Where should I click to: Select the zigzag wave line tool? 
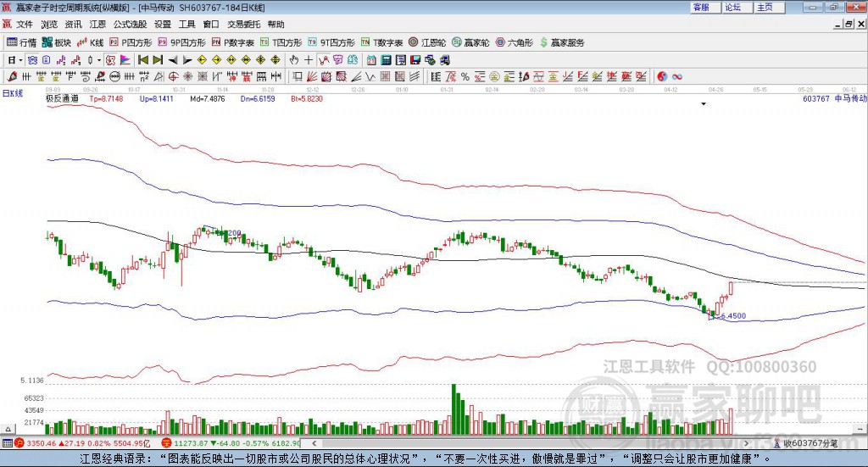tap(370, 76)
